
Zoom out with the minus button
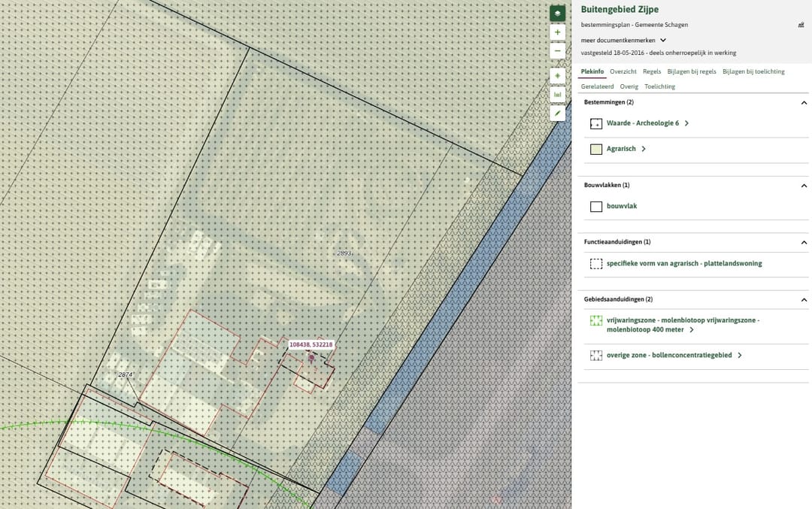[x=557, y=50]
